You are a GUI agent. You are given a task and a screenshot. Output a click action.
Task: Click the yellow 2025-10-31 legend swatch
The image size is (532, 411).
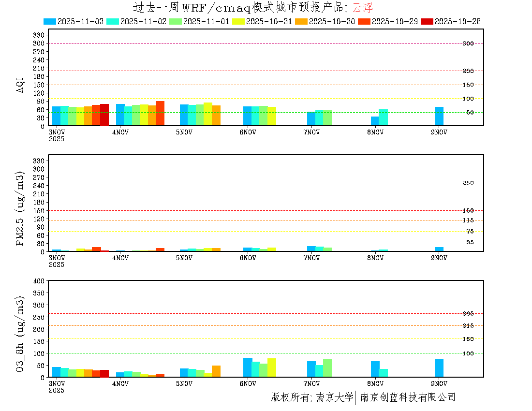click(x=238, y=21)
